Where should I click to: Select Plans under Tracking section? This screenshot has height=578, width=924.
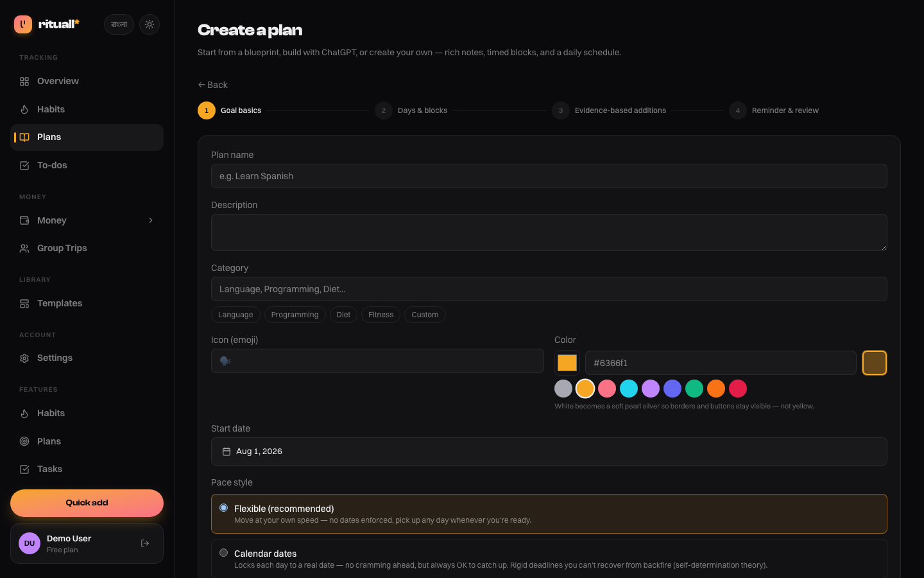[x=87, y=137]
